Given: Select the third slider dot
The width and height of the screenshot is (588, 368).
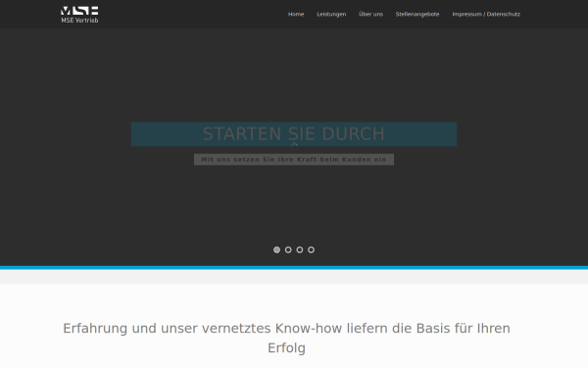Looking at the screenshot, I should click(300, 249).
